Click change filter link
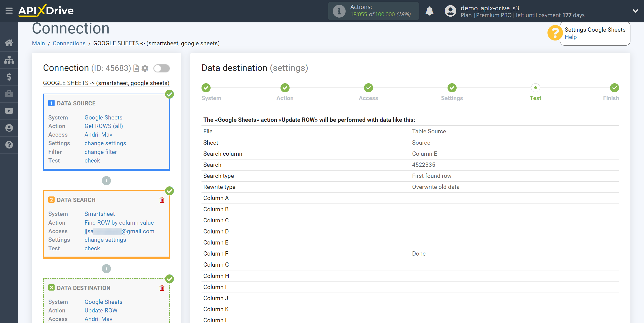Screen dimensions: 644x323 (x=101, y=152)
